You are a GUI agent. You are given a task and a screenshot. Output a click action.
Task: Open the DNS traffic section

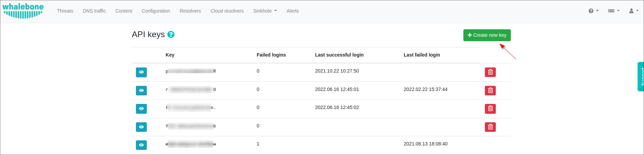(x=94, y=11)
